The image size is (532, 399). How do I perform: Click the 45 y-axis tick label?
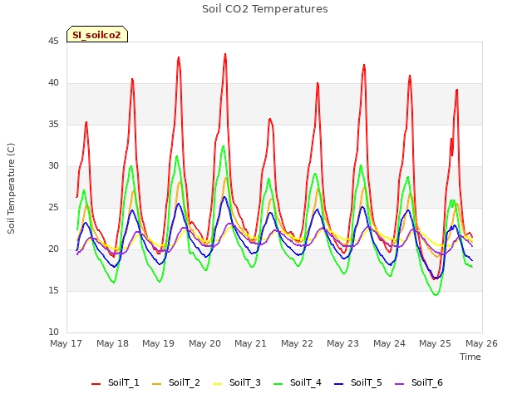53,42
